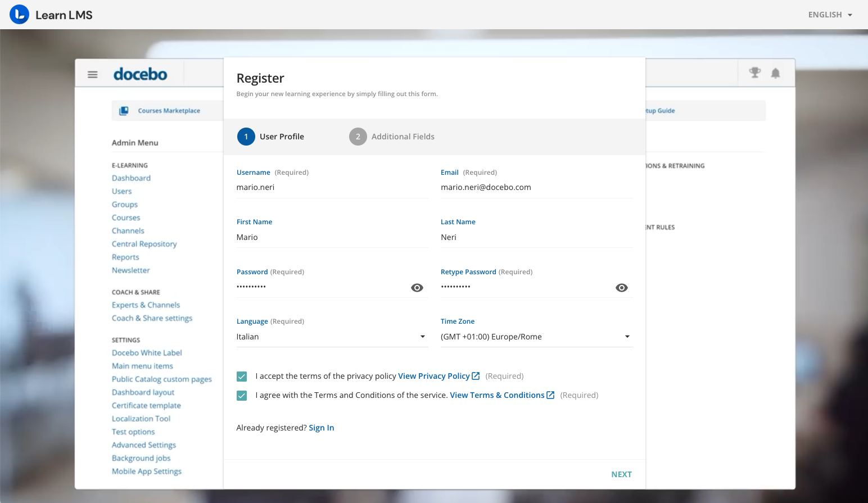This screenshot has width=868, height=503.
Task: Click the Learn LMS logo icon
Action: click(x=19, y=15)
